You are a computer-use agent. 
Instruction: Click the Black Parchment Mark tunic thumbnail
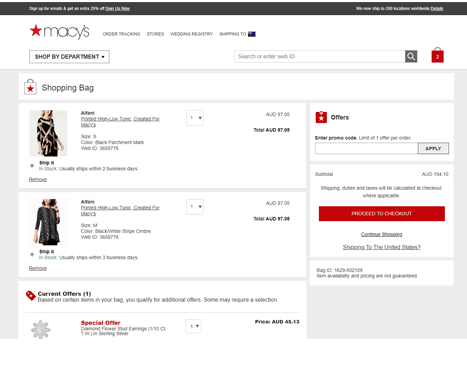[48, 133]
